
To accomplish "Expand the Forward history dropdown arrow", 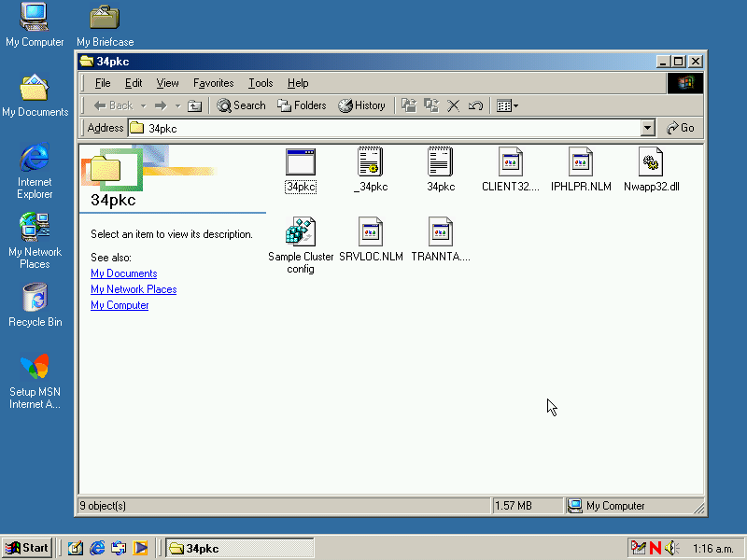I will coord(177,105).
